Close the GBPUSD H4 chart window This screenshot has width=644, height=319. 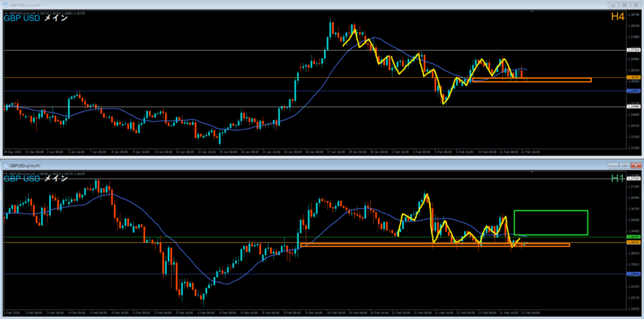coord(635,5)
